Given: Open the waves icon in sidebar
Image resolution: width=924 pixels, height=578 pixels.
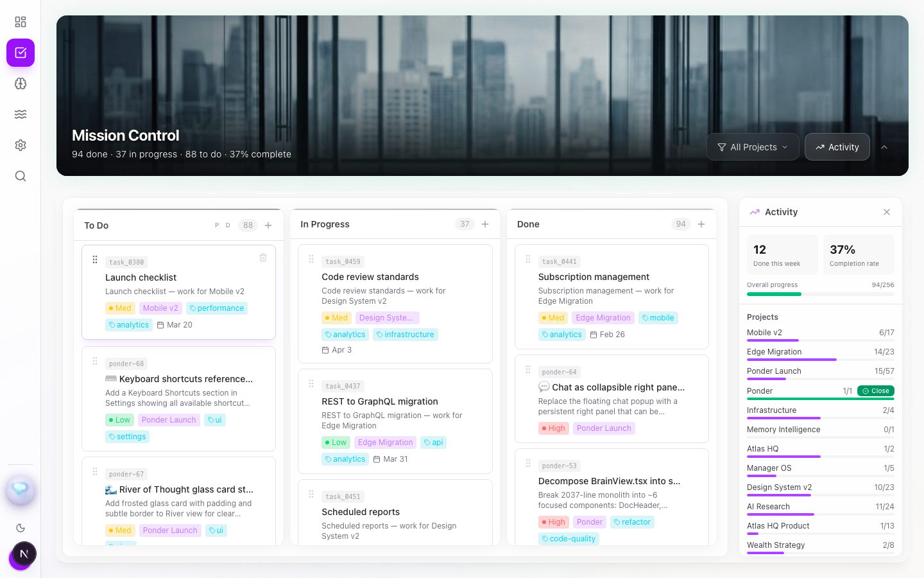Looking at the screenshot, I should tap(21, 114).
